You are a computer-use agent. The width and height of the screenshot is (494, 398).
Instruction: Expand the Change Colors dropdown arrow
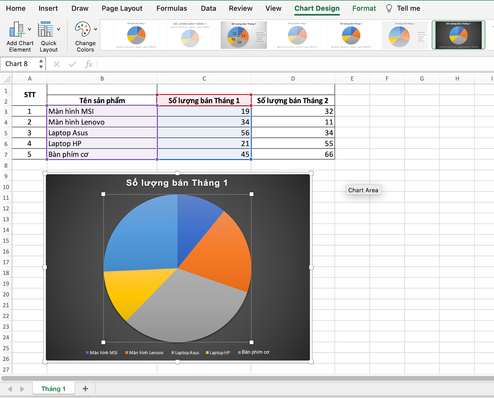click(x=96, y=29)
